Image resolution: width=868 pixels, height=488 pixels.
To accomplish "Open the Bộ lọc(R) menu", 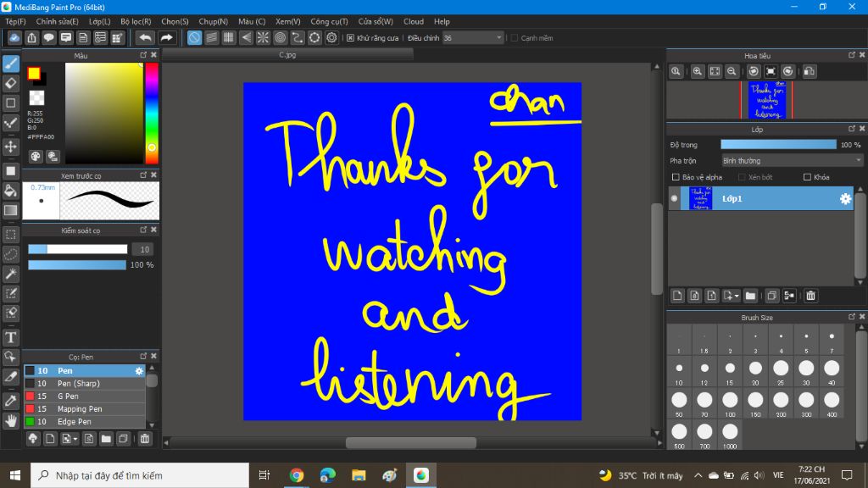I will coord(136,21).
